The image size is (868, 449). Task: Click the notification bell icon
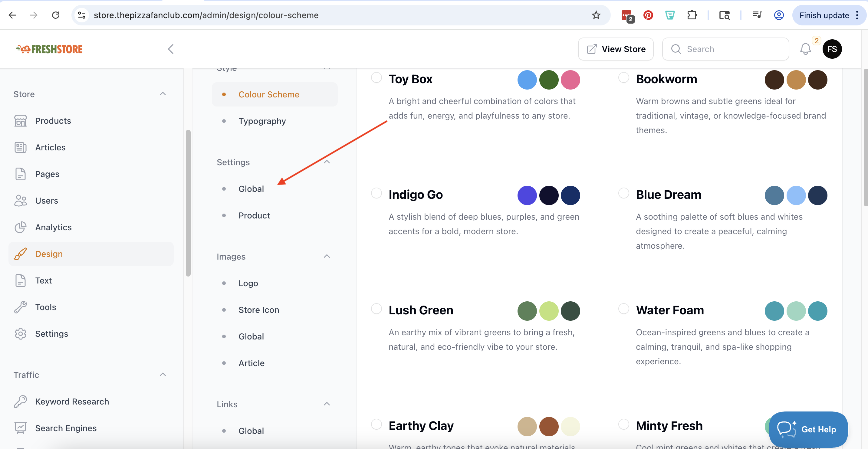(805, 49)
